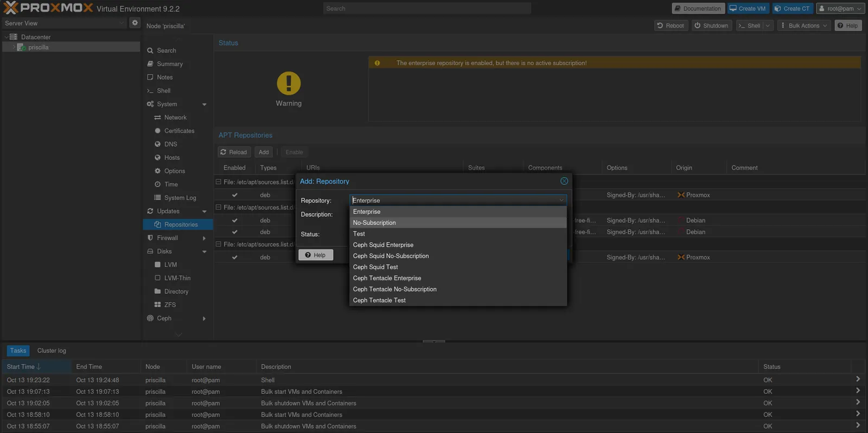
Task: Click the node Reboot button
Action: [x=671, y=25]
